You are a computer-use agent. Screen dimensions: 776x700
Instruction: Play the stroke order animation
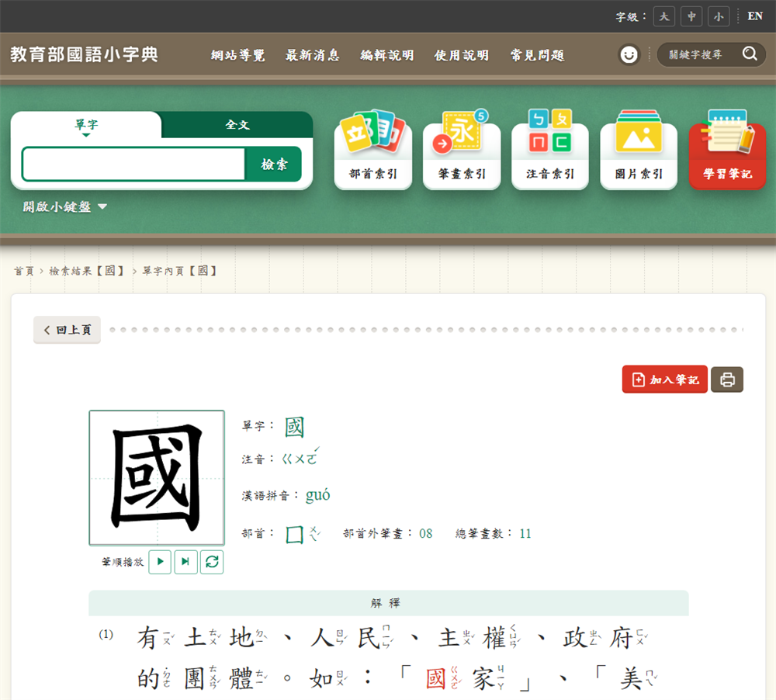pos(159,562)
